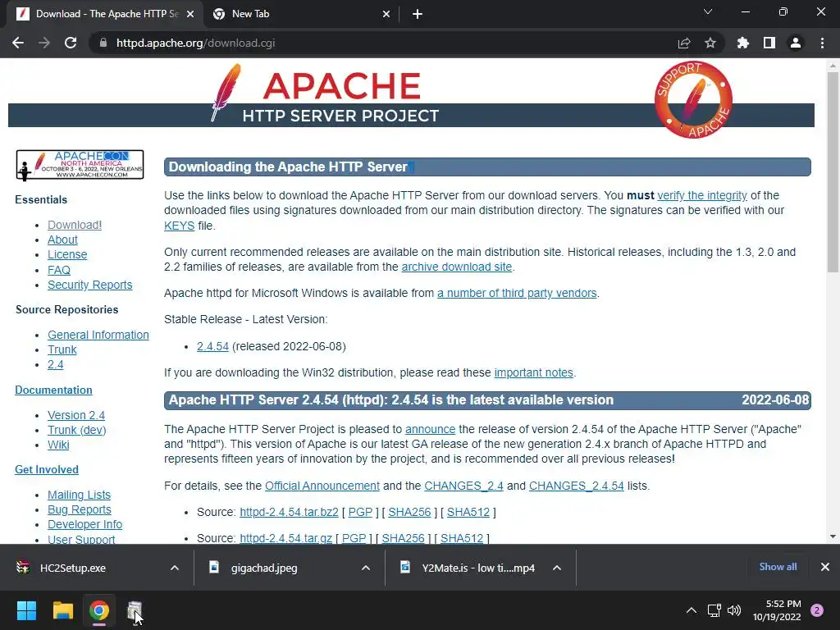
Task: Open Version 2.4 documentation link
Action: [76, 415]
